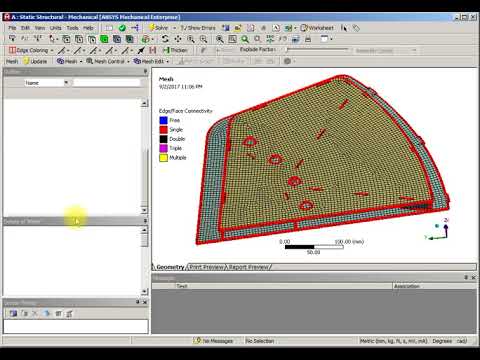Screen dimensions: 480x360
Task: Open the Mesh Control dropdown
Action: 108,61
